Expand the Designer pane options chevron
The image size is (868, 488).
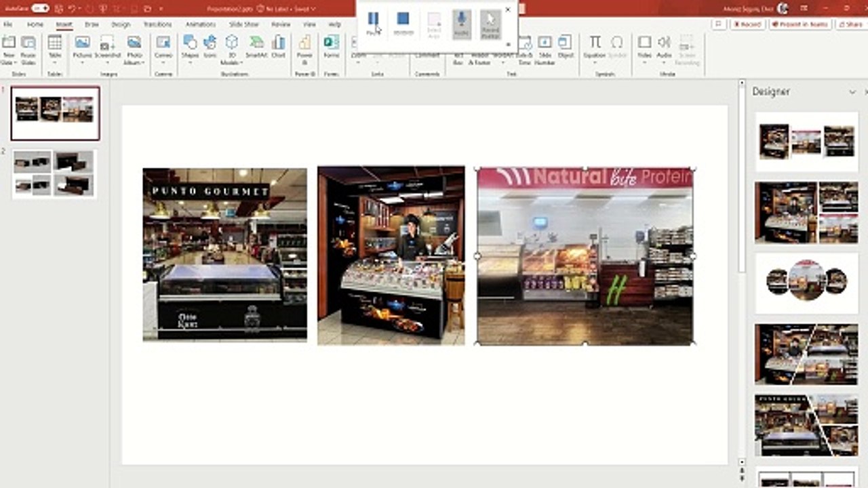click(852, 91)
